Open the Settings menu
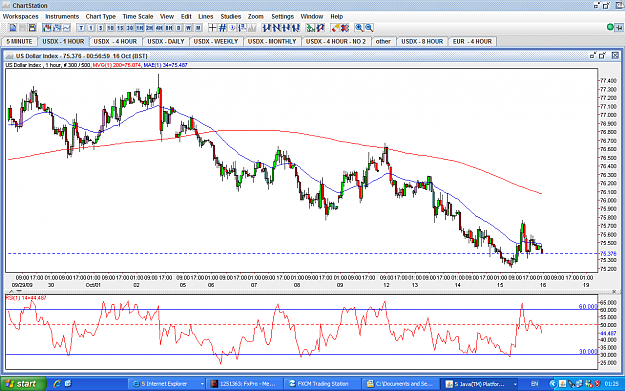This screenshot has height=391, width=625. tap(282, 17)
